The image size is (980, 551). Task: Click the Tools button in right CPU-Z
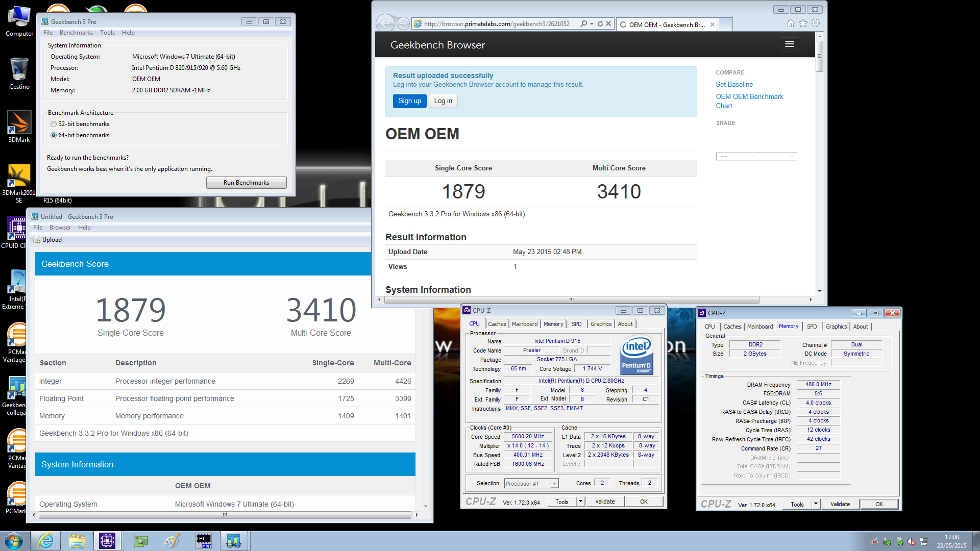[797, 504]
